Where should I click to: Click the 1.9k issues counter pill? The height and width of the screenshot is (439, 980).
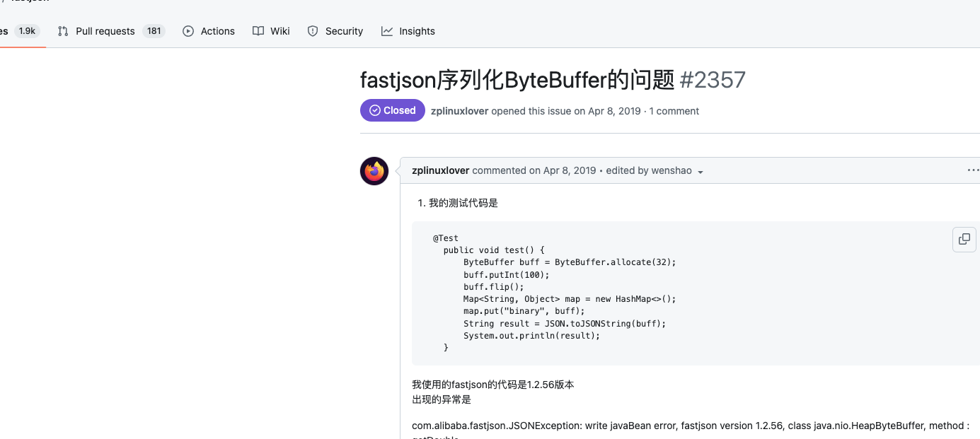point(26,30)
